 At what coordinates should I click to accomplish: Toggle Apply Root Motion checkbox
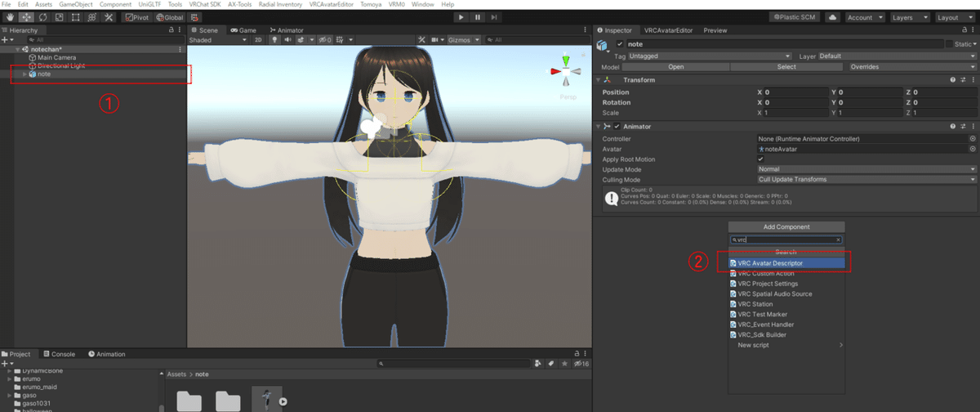tap(761, 159)
